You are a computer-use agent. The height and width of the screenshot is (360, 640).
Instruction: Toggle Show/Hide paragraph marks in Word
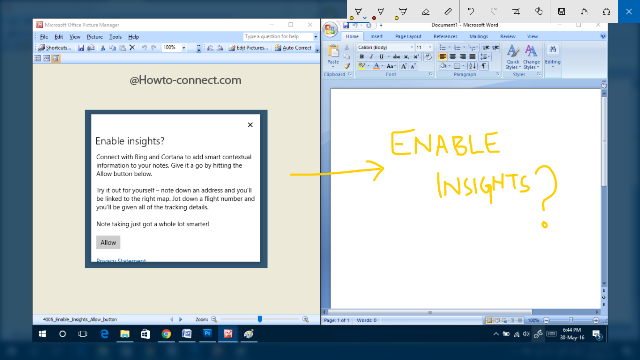[484, 66]
